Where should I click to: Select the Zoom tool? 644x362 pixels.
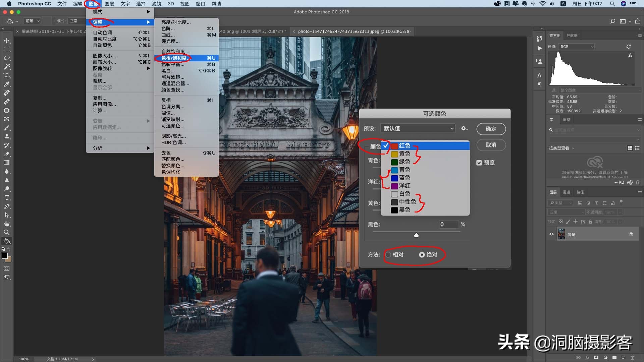(7, 232)
